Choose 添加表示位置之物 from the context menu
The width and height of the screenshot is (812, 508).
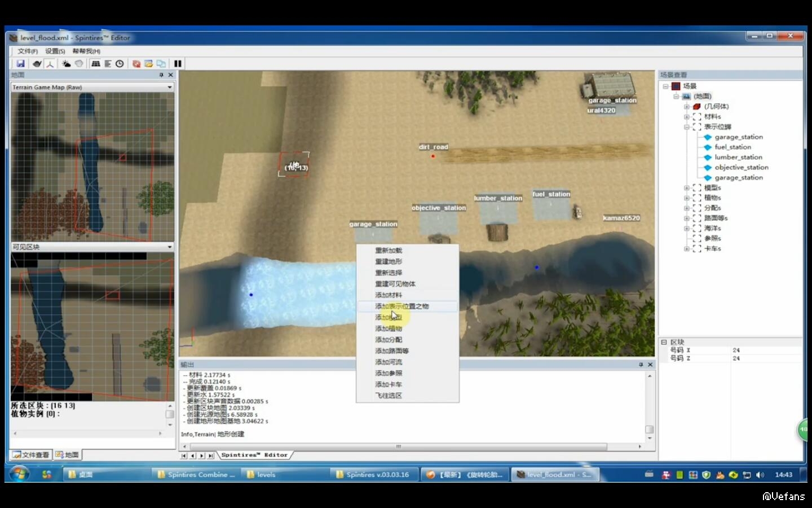[x=408, y=306]
